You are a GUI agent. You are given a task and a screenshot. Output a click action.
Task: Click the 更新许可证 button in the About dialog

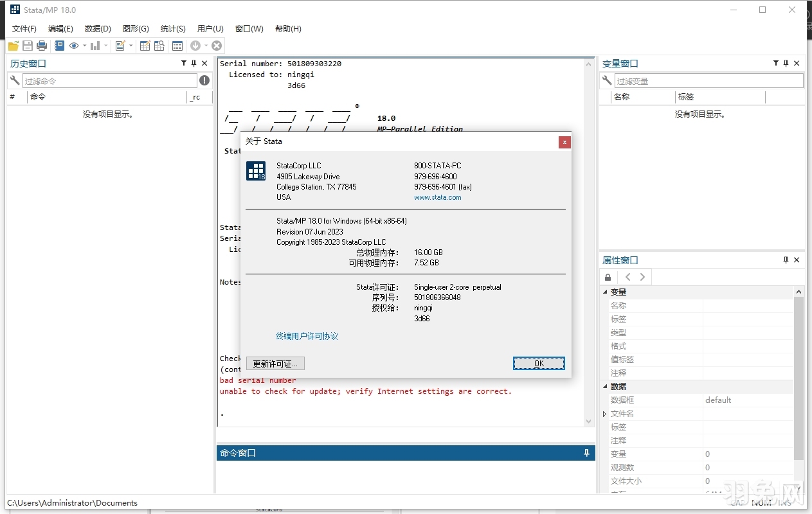[275, 363]
